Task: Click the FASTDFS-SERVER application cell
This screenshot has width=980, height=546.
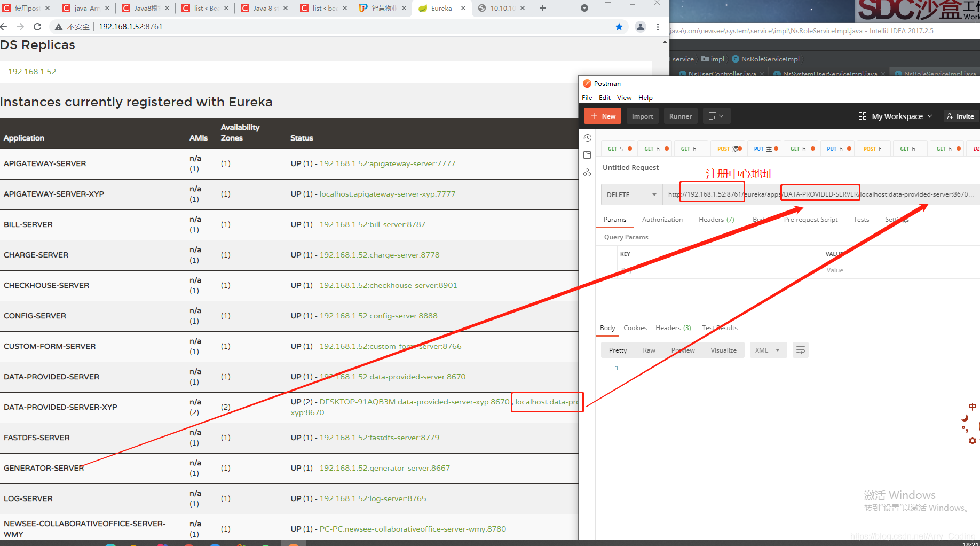Action: [x=37, y=438]
